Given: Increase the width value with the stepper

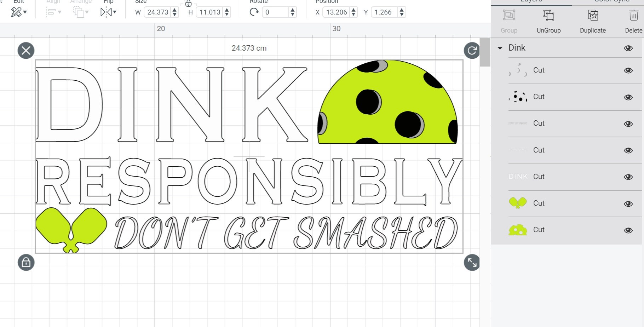Looking at the screenshot, I should click(x=174, y=10).
